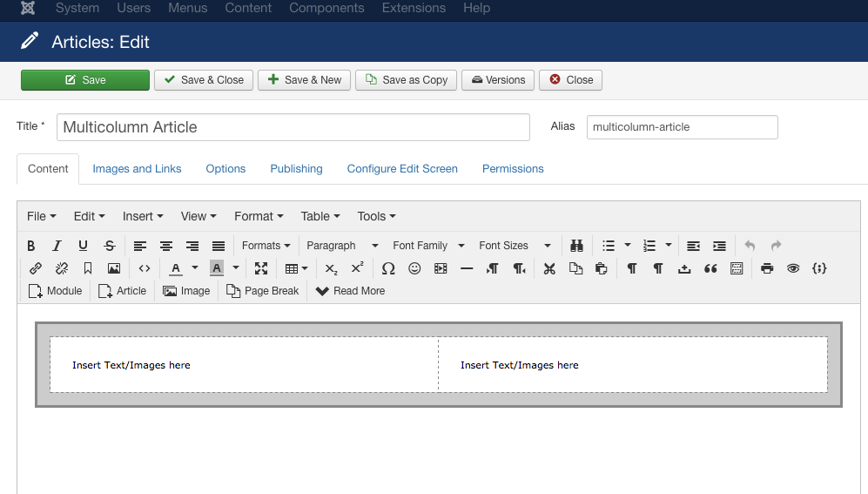Screen dimensions: 868x494
Task: Open the Font Sizes dropdown
Action: pos(515,246)
